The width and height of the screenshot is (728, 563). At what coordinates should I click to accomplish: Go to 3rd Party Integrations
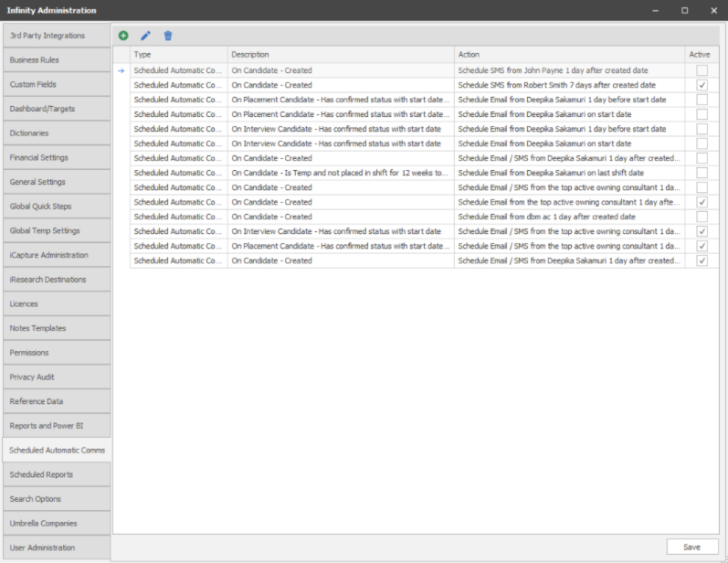[x=56, y=36]
